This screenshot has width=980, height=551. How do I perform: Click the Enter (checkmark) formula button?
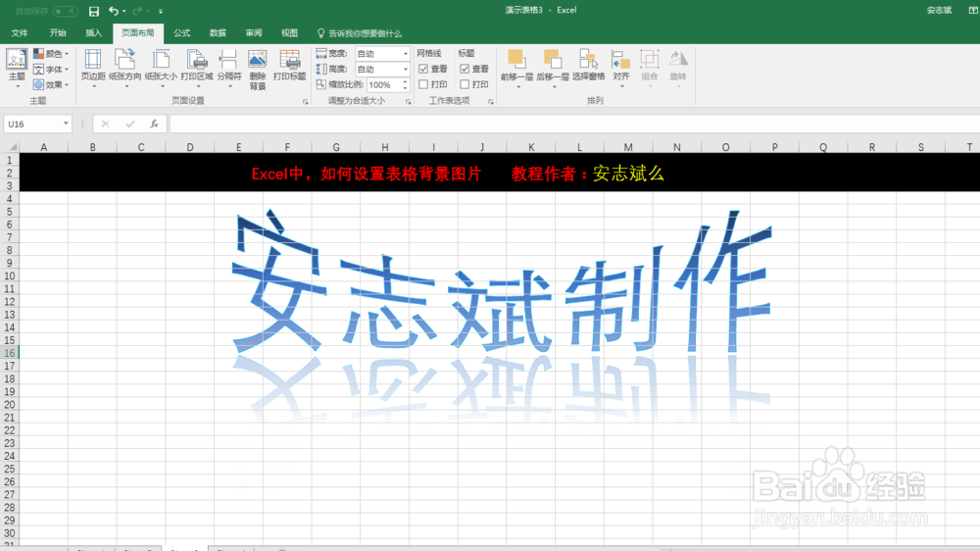coord(129,124)
